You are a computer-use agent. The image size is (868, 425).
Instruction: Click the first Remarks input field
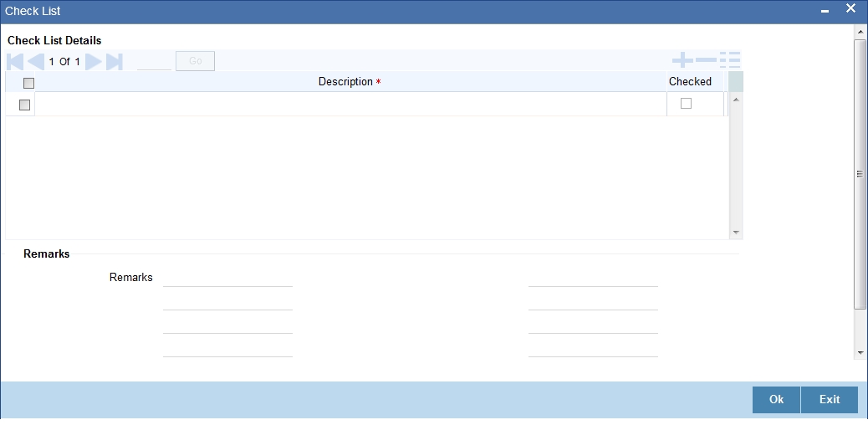(x=227, y=278)
